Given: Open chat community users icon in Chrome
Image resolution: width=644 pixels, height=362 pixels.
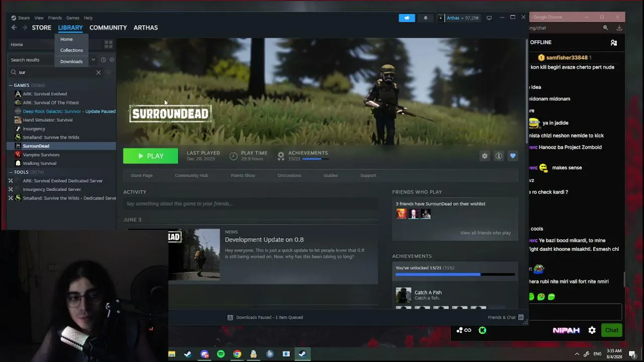Looking at the screenshot, I should click(614, 43).
